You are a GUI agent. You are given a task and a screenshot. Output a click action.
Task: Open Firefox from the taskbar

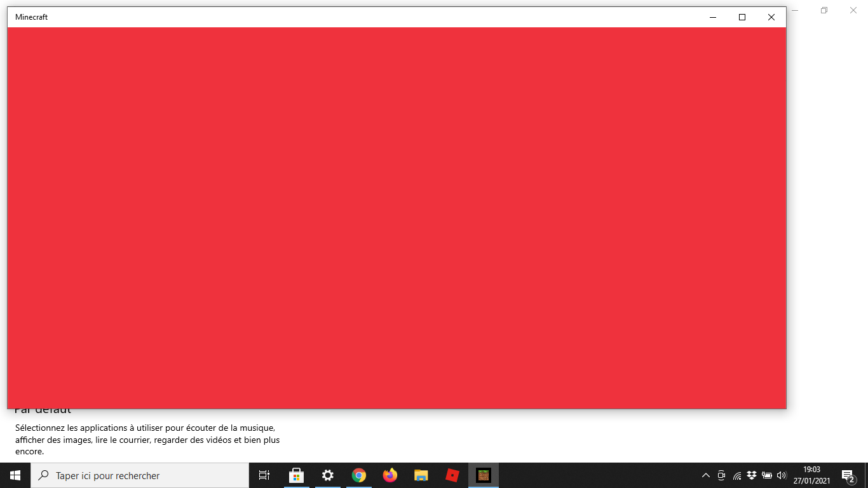coord(390,475)
